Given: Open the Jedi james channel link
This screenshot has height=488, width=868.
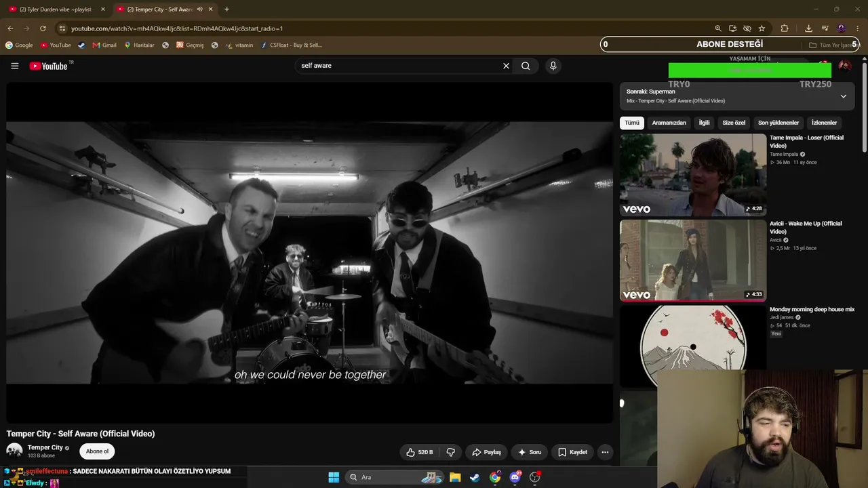Looking at the screenshot, I should (781, 317).
